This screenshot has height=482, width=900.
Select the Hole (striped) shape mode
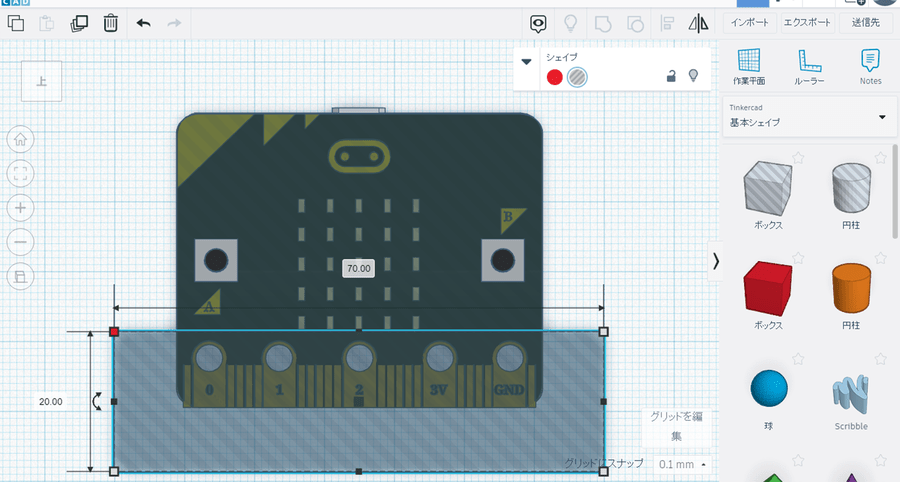(x=577, y=77)
